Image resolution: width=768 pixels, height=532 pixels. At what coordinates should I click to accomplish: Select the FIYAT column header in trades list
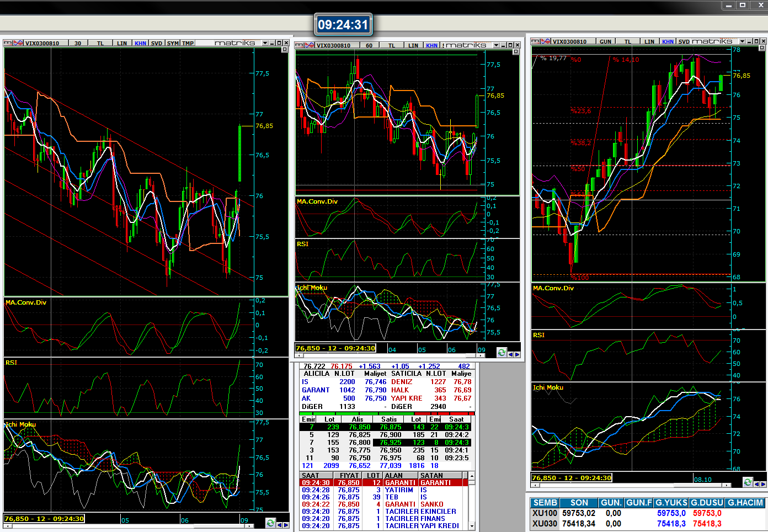point(349,475)
